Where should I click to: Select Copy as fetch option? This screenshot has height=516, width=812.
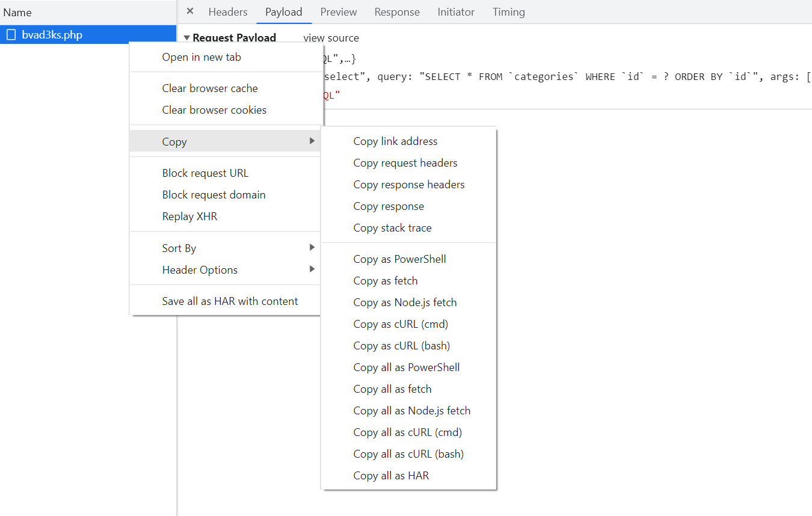tap(386, 281)
